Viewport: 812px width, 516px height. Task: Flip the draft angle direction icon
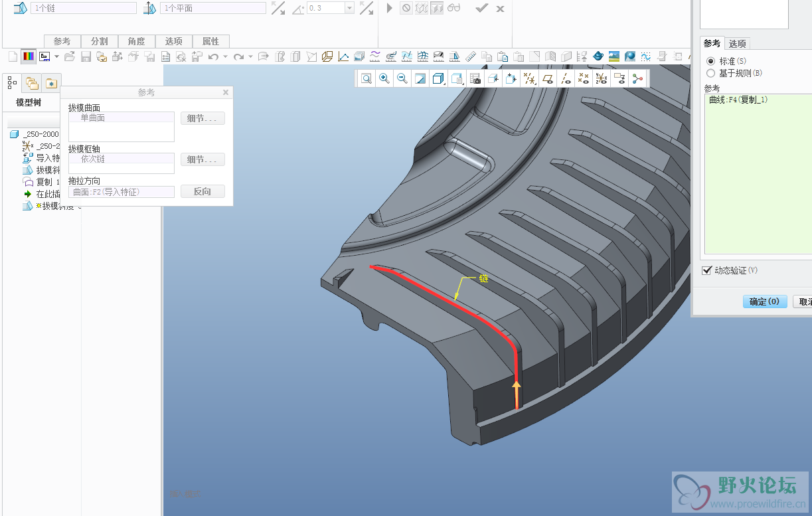[366, 8]
